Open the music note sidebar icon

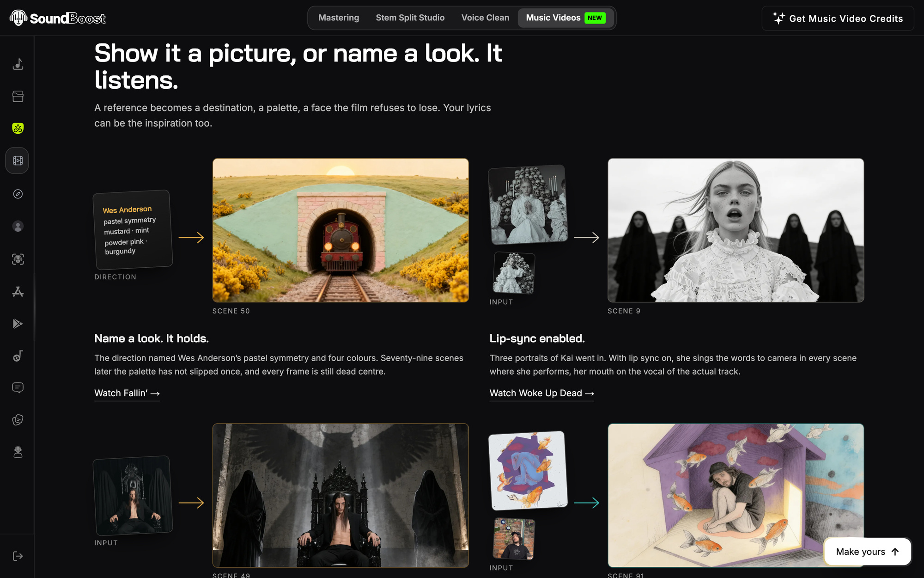(x=18, y=64)
